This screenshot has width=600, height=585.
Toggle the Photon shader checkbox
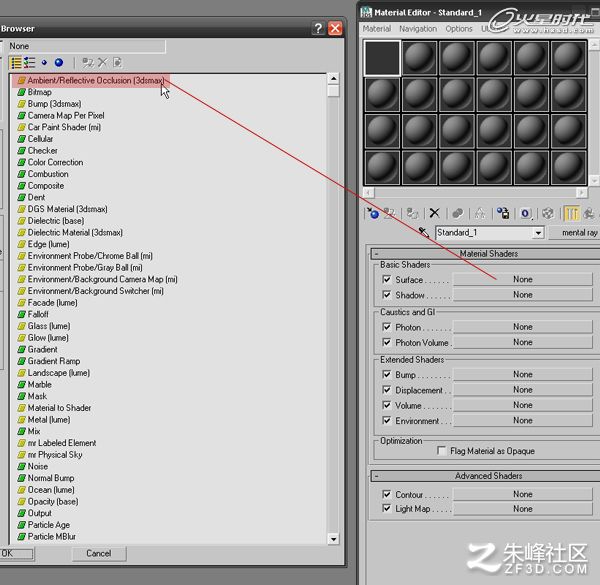click(x=386, y=327)
